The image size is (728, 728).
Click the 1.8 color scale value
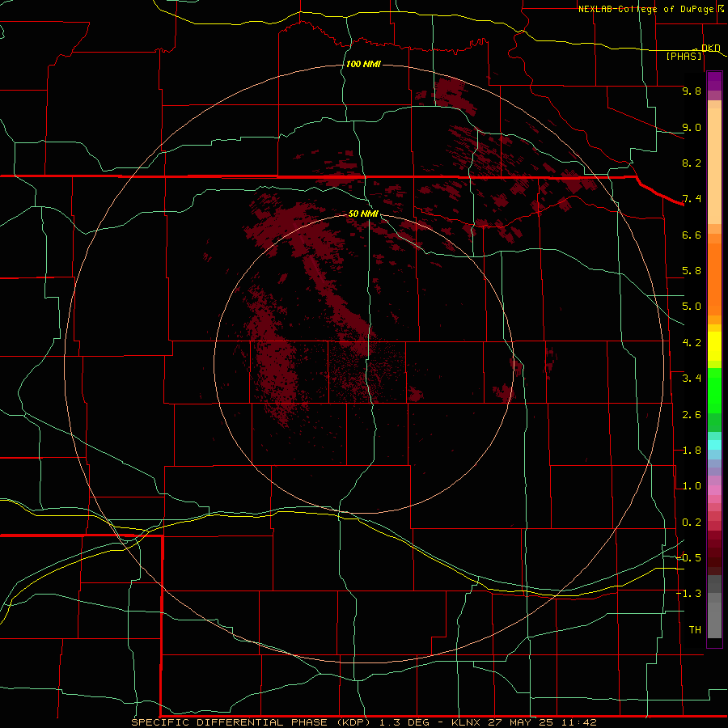pyautogui.click(x=692, y=451)
